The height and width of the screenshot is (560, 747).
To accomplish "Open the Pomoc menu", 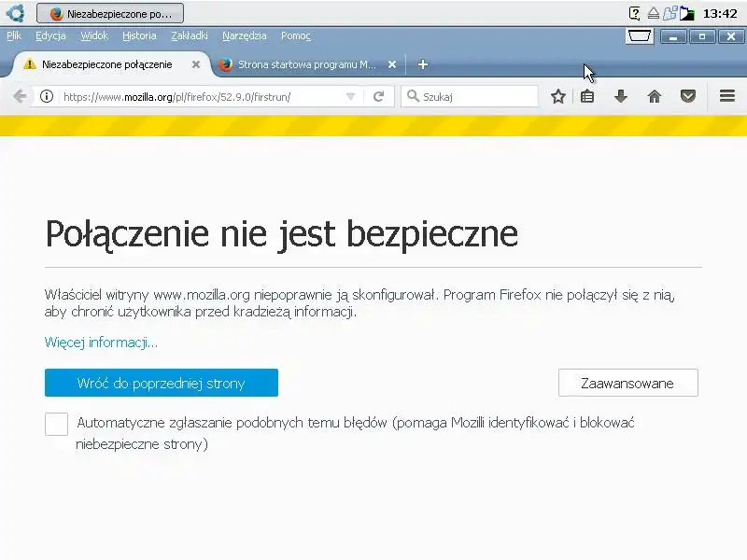I will pos(296,35).
